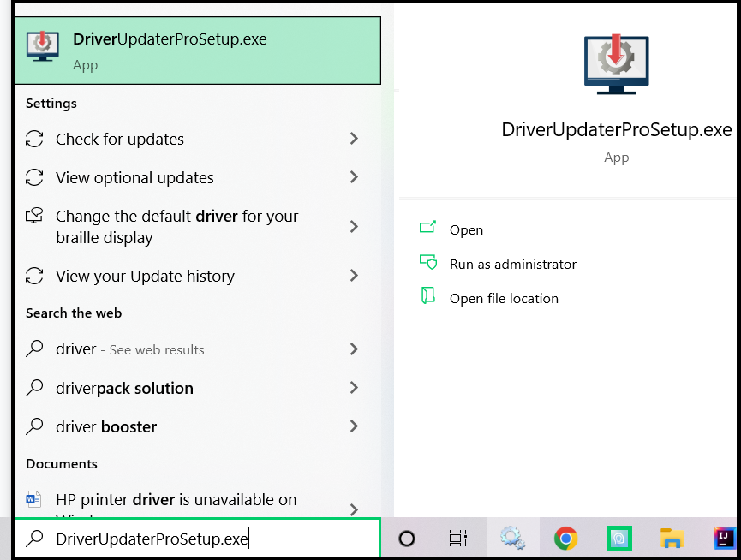741x560 pixels.
Task: Click the DriverUpdaterProSetup icon in the results list
Action: [x=43, y=45]
